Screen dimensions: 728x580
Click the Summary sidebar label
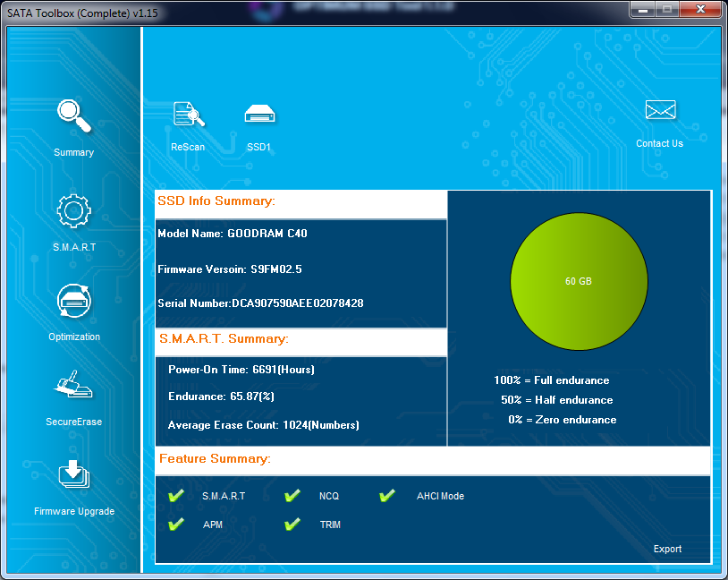pos(74,152)
